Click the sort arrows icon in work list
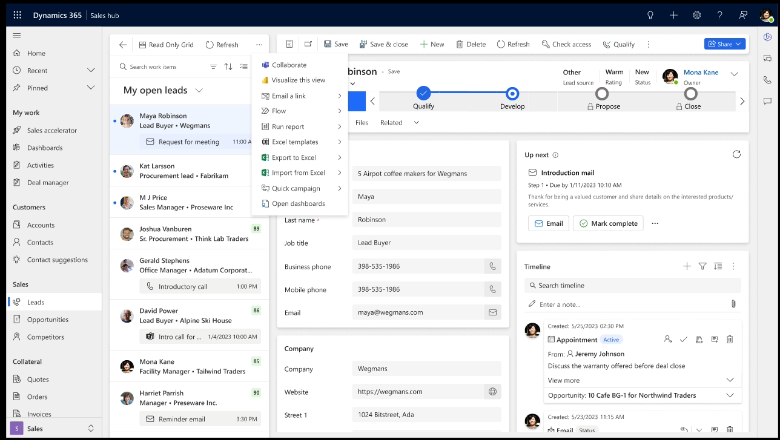This screenshot has width=780, height=440. click(228, 66)
